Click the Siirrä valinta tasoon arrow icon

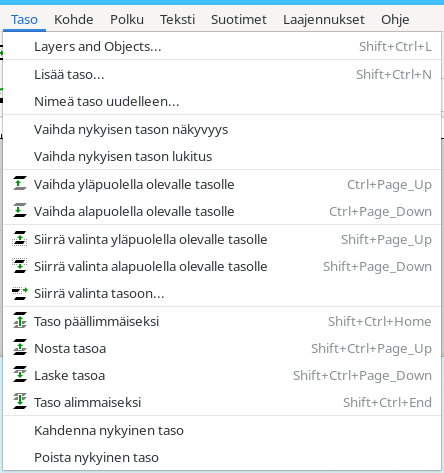20,293
